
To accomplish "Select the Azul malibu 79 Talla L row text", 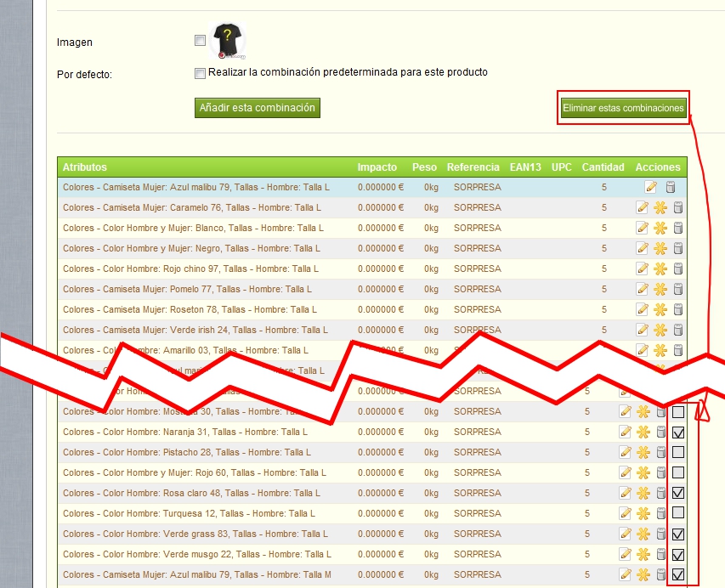I will tap(196, 187).
